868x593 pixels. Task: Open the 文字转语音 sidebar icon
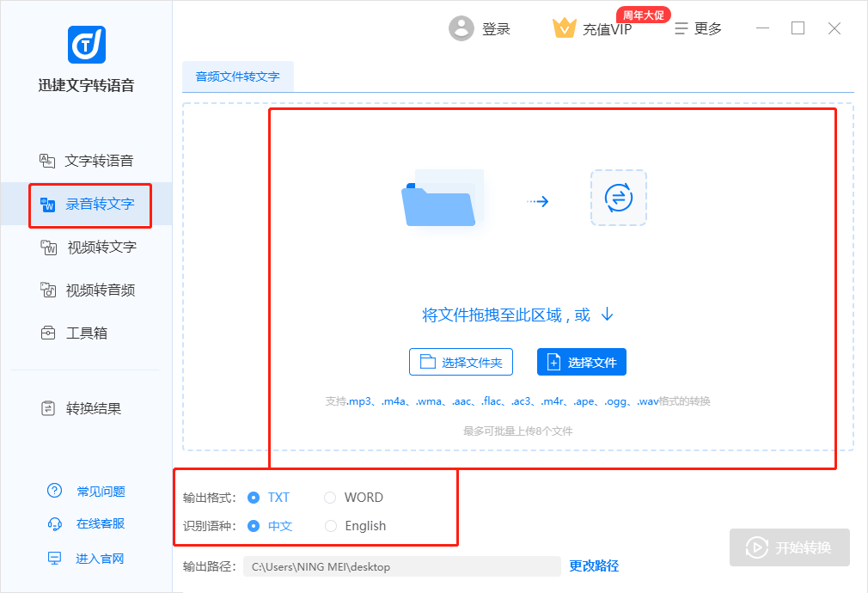coord(47,161)
